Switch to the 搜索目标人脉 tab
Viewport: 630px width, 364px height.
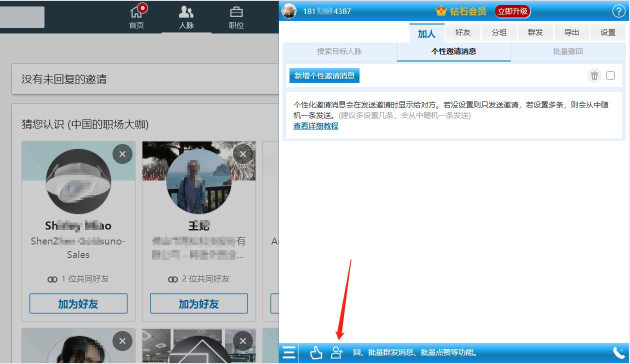pos(338,51)
